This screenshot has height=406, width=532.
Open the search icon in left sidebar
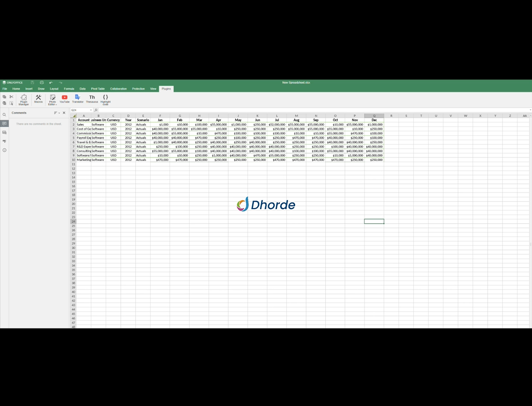(4, 115)
